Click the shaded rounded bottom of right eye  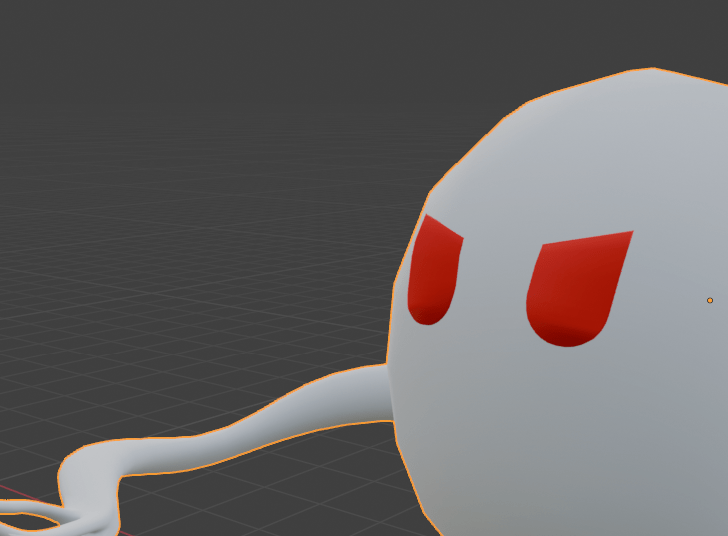click(568, 335)
